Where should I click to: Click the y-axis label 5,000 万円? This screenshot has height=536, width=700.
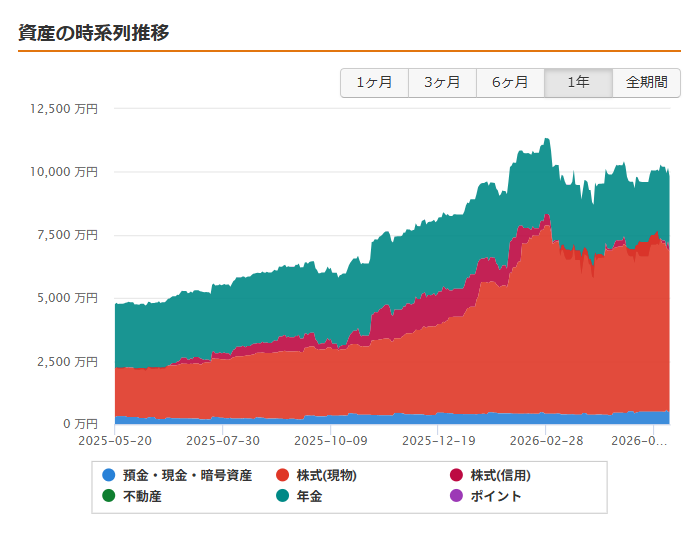67,298
